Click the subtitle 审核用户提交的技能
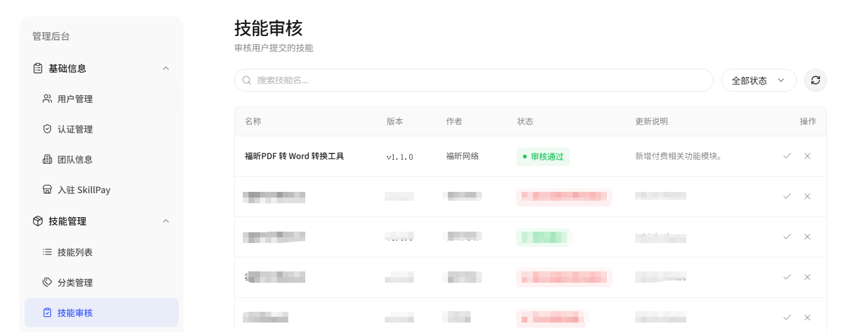 (274, 48)
